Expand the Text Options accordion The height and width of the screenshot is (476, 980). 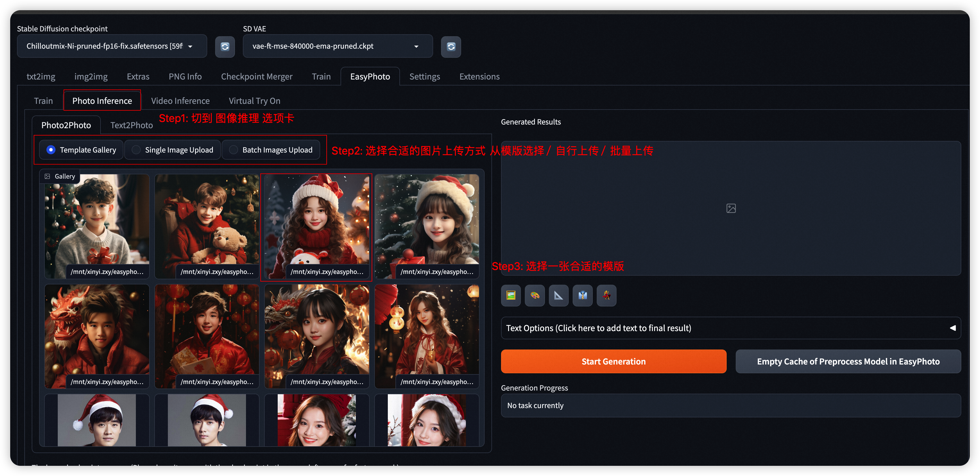click(730, 328)
